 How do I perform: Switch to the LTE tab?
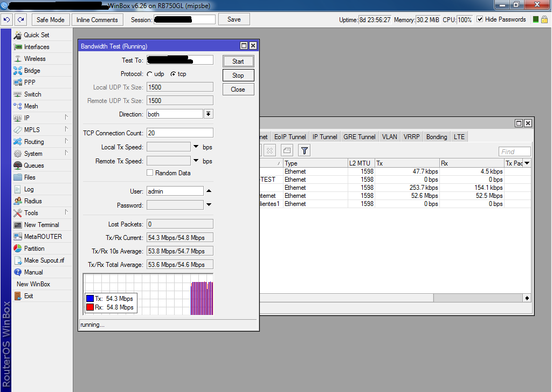(x=459, y=136)
